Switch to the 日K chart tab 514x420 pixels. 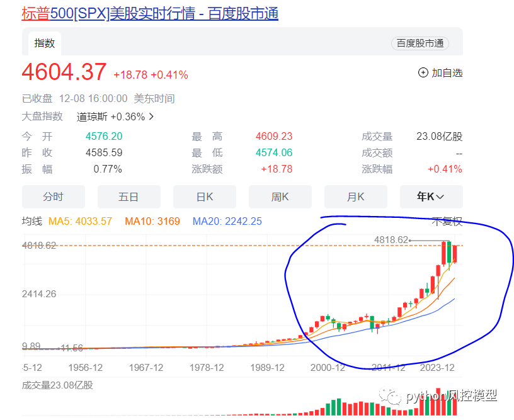[205, 196]
